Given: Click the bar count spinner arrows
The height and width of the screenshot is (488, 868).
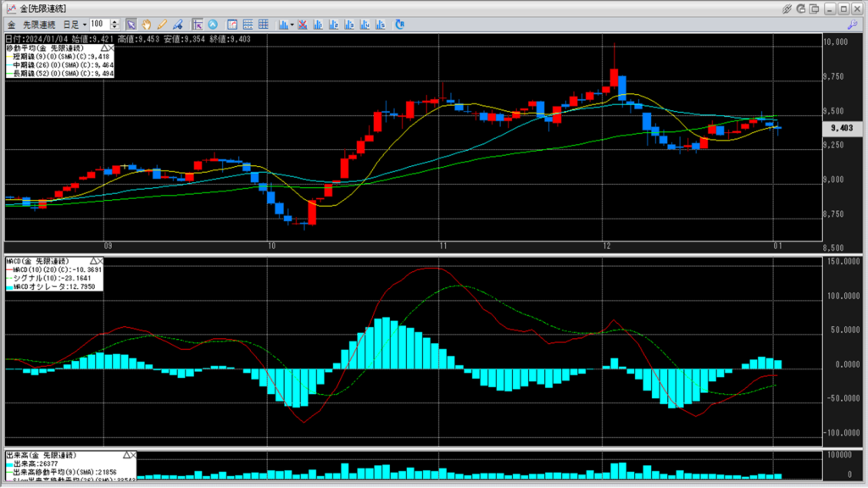Looking at the screenshot, I should coord(116,25).
